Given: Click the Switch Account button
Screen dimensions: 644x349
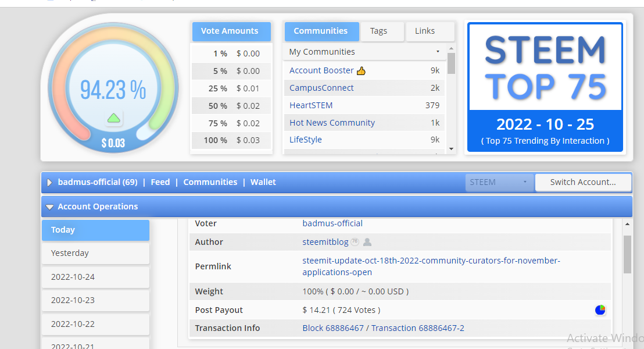Looking at the screenshot, I should click(583, 182).
